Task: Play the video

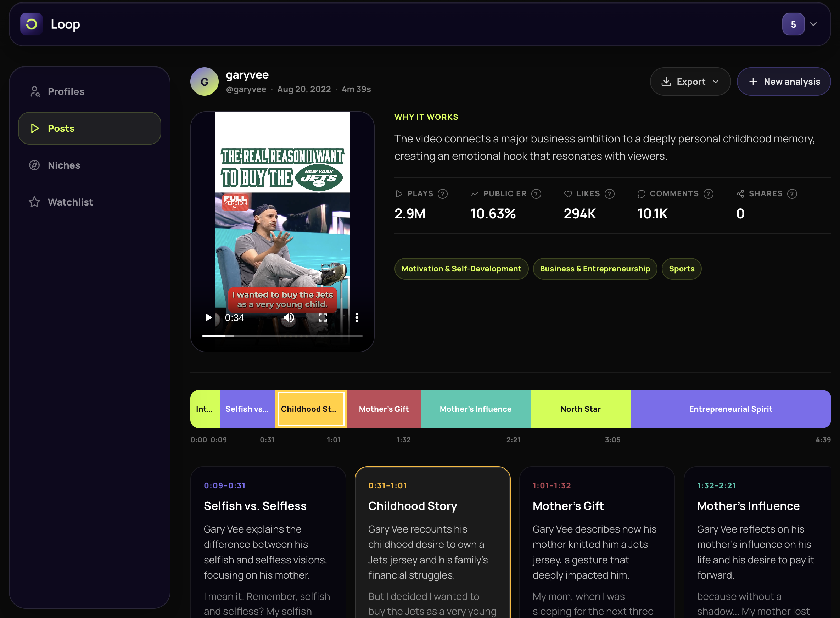Action: pyautogui.click(x=208, y=318)
